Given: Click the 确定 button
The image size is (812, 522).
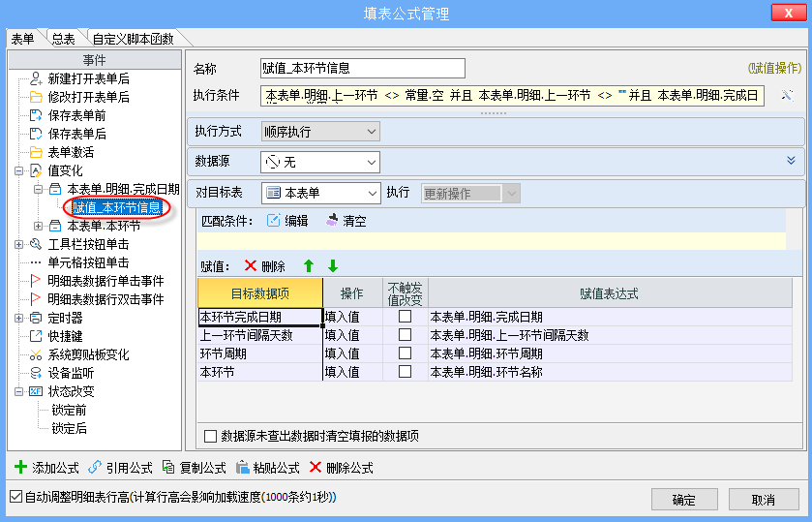Looking at the screenshot, I should click(684, 499).
